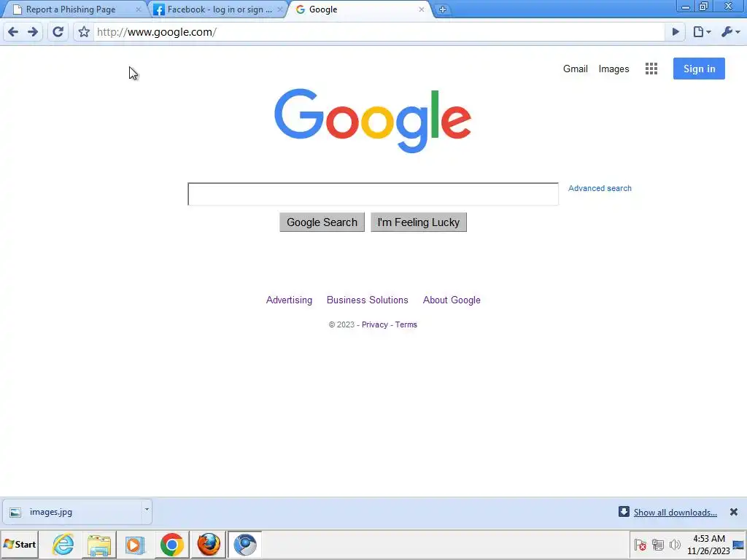Click the Go arrow beside the address bar
Screen dimensions: 747x560
tap(676, 32)
